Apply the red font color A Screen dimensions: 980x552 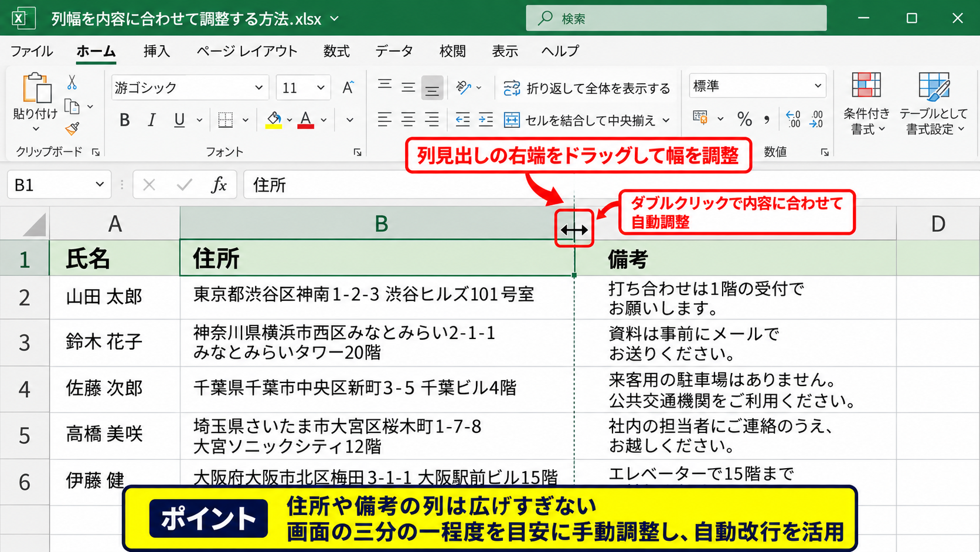coord(305,120)
